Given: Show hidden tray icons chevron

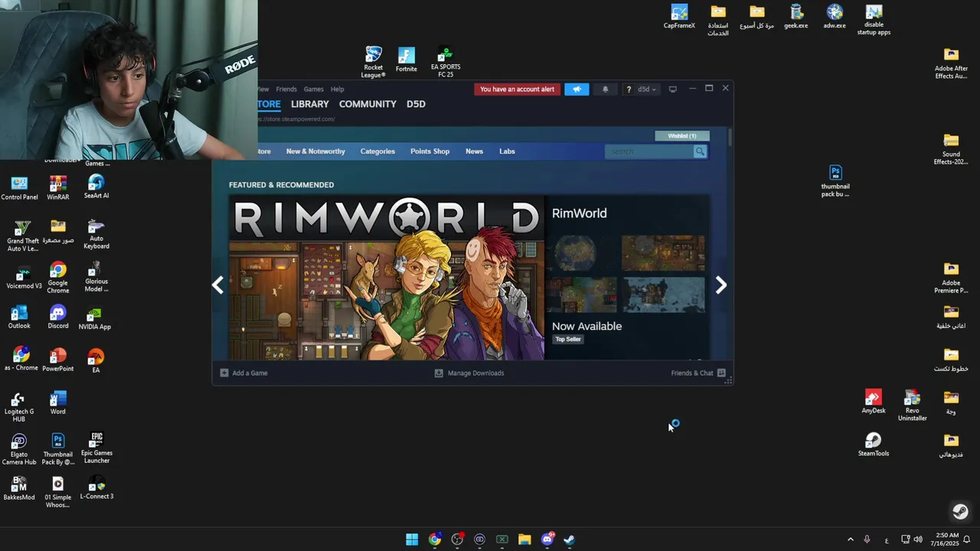Looking at the screenshot, I should tap(850, 540).
